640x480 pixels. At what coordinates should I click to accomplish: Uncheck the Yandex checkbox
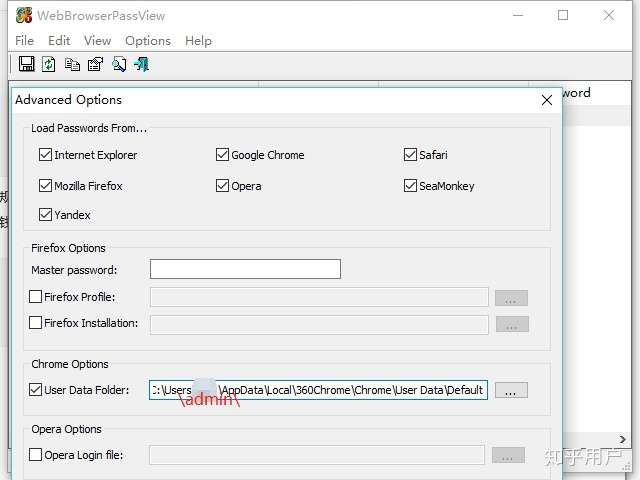point(45,214)
